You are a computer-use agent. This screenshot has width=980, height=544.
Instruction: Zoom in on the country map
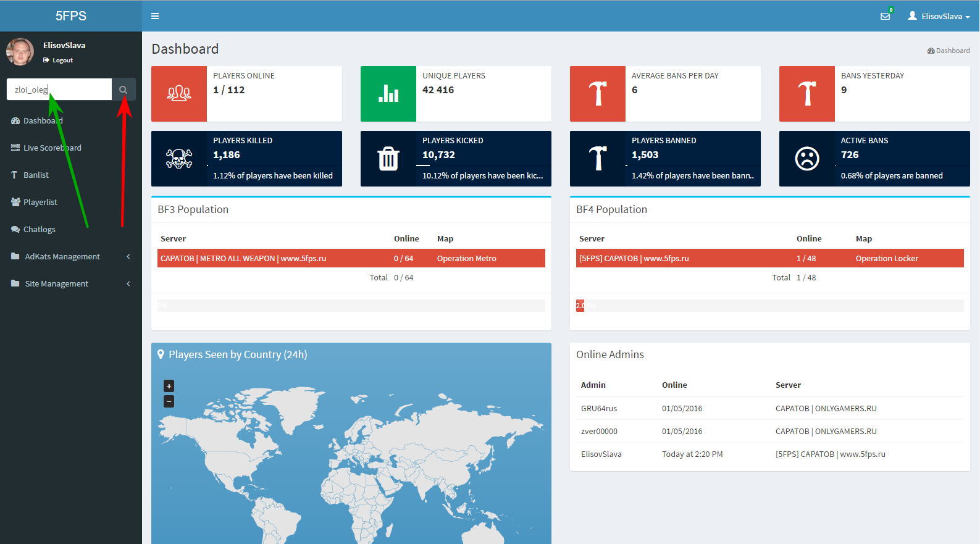point(169,386)
